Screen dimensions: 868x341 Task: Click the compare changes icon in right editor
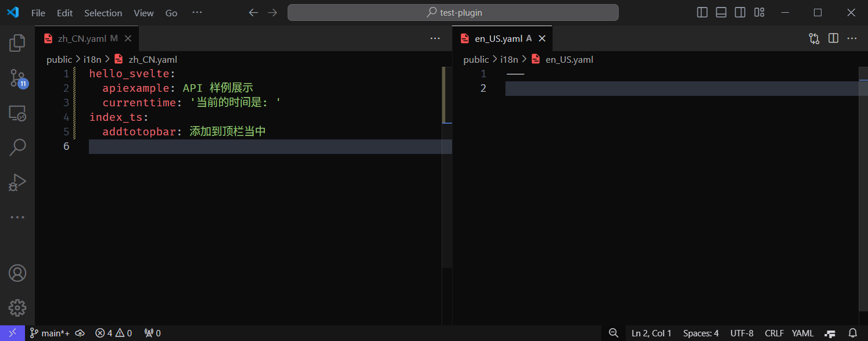click(814, 38)
